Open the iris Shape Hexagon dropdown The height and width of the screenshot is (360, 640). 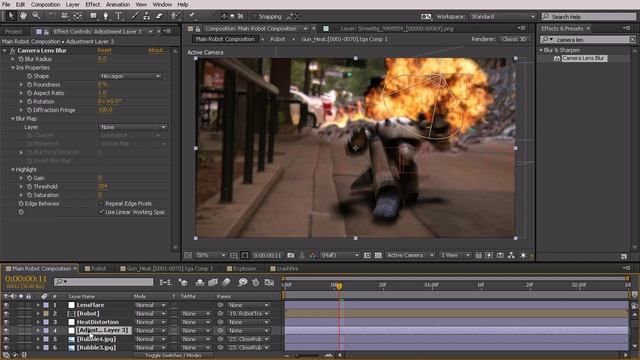130,76
